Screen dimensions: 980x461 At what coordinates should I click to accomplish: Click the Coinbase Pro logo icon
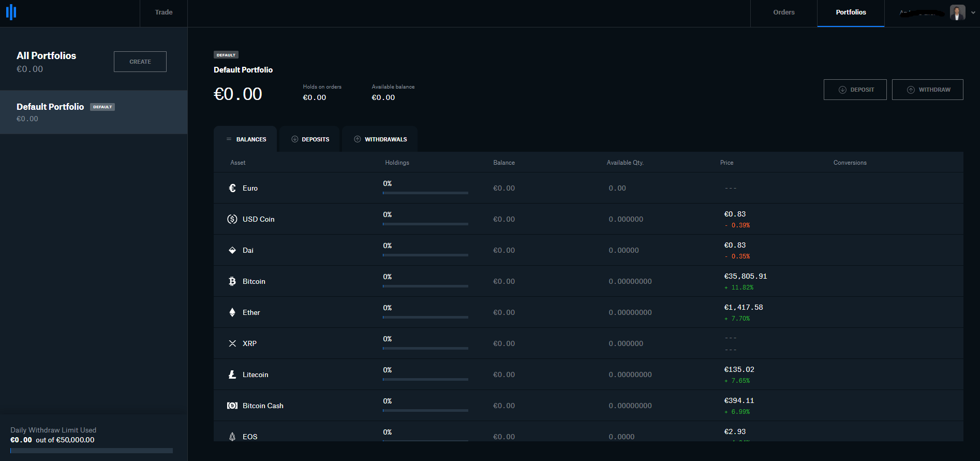click(11, 12)
